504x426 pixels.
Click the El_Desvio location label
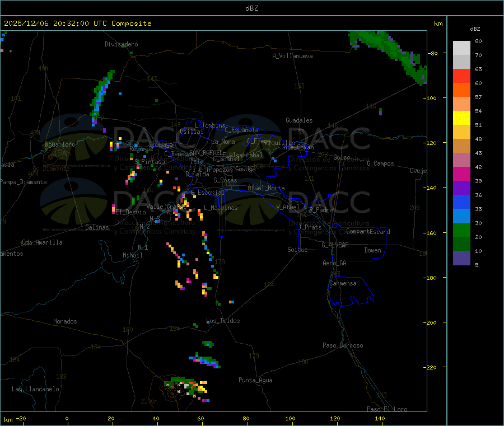click(x=130, y=212)
